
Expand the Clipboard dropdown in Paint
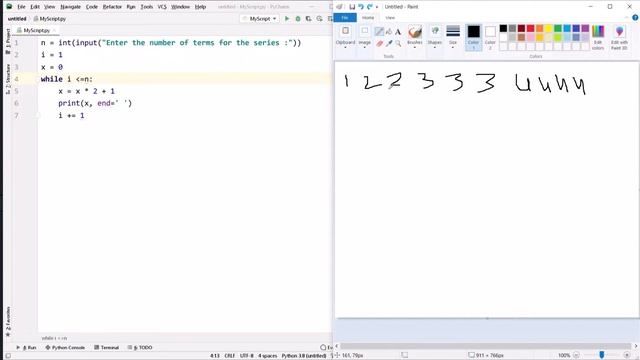pos(345,47)
